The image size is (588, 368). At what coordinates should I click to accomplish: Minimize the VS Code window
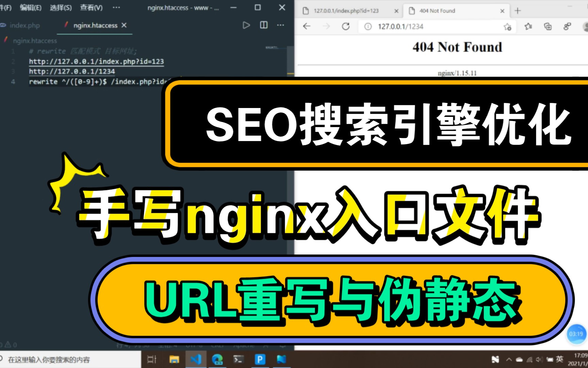pyautogui.click(x=233, y=7)
